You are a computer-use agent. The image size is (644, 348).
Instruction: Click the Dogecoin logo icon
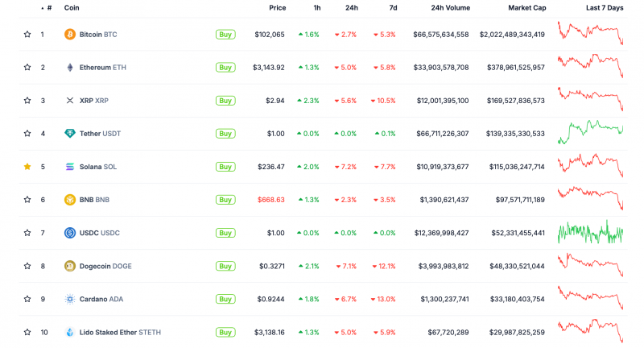tap(70, 266)
